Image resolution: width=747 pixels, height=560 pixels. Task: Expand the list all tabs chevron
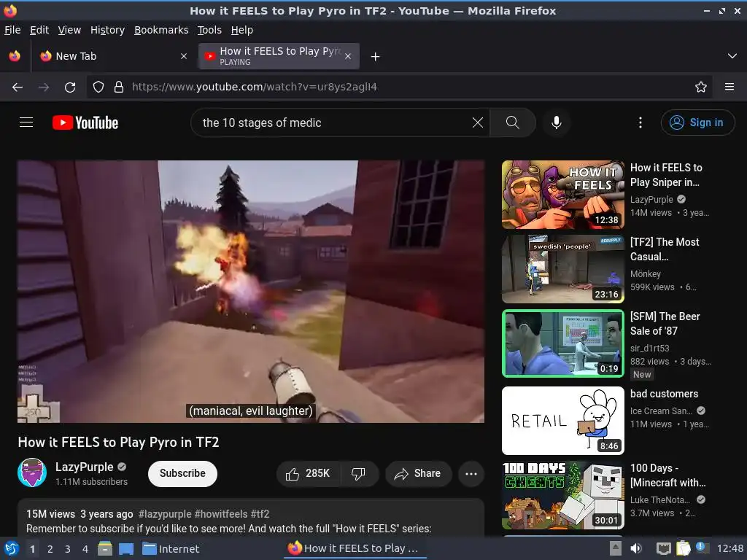732,56
